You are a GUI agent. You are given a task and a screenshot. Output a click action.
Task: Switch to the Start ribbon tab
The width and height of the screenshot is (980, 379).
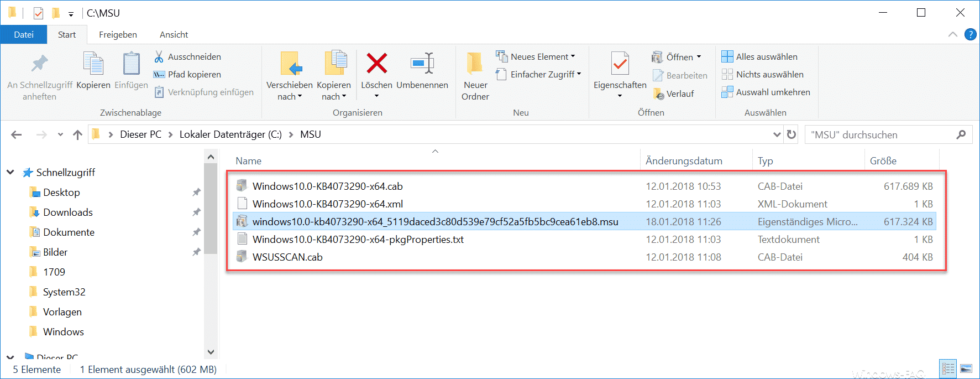[67, 34]
